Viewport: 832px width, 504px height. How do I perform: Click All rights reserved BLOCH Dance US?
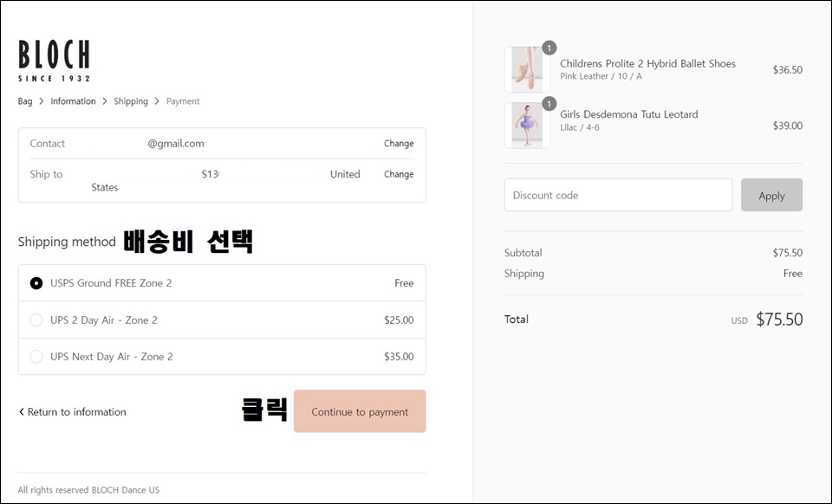(88, 489)
